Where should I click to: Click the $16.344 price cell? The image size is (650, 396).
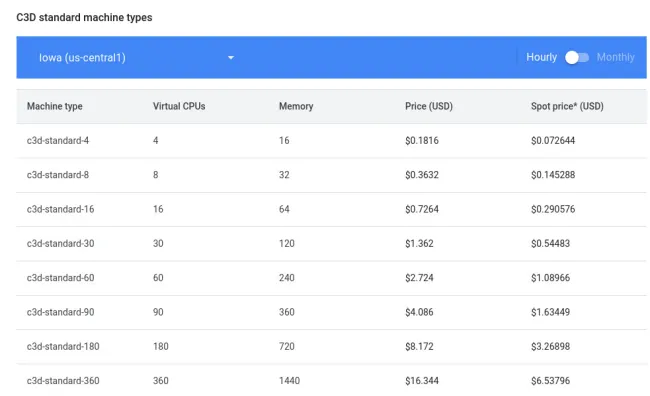pyautogui.click(x=422, y=381)
